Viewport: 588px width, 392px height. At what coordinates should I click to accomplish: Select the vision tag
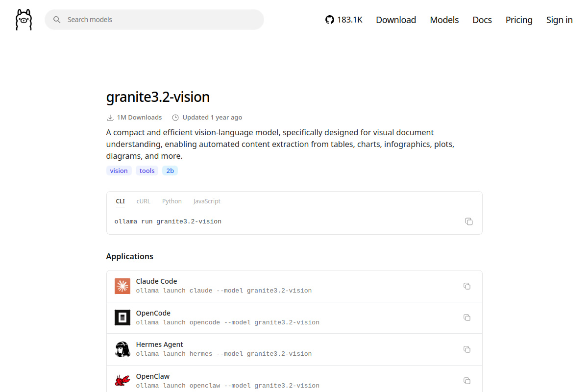click(x=119, y=171)
